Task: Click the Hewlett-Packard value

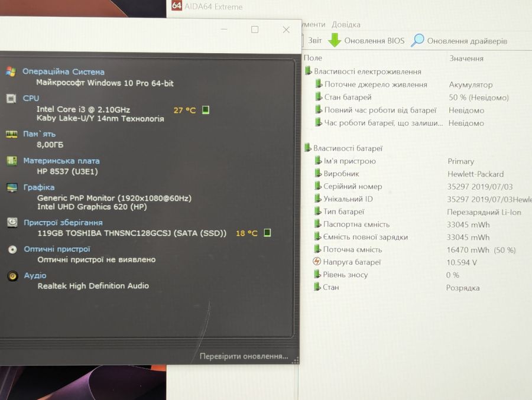Action: (475, 174)
